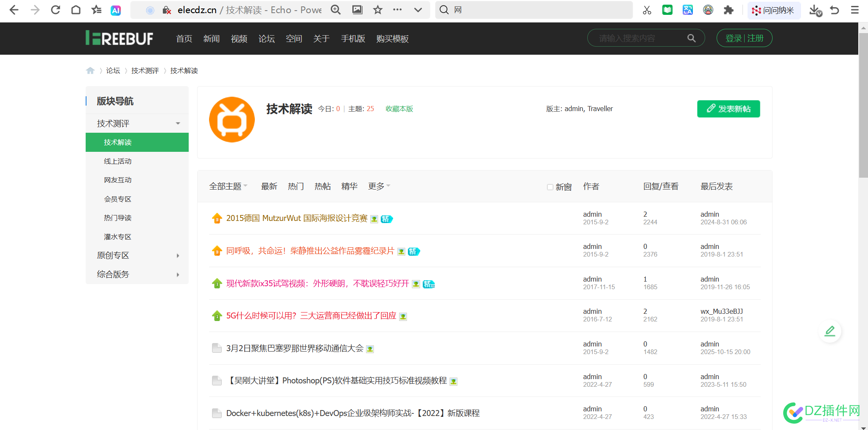Open 空间 in the top navigation
868x430 pixels.
(x=294, y=39)
